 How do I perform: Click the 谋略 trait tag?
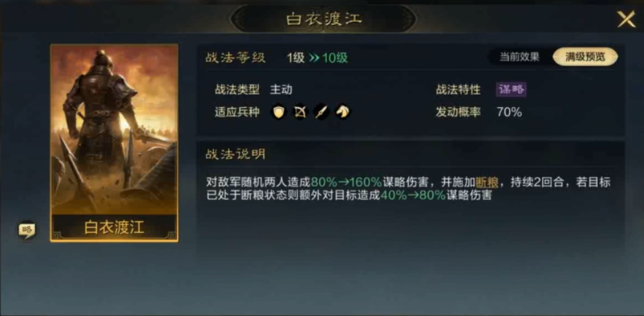(x=511, y=90)
